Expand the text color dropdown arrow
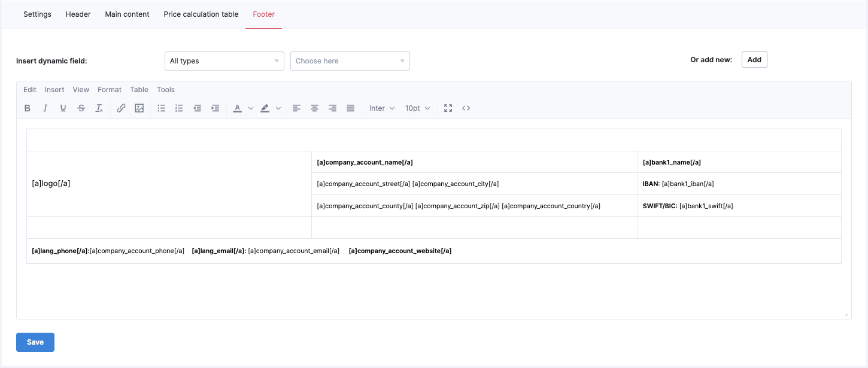Viewport: 868px width, 368px height. pyautogui.click(x=251, y=108)
